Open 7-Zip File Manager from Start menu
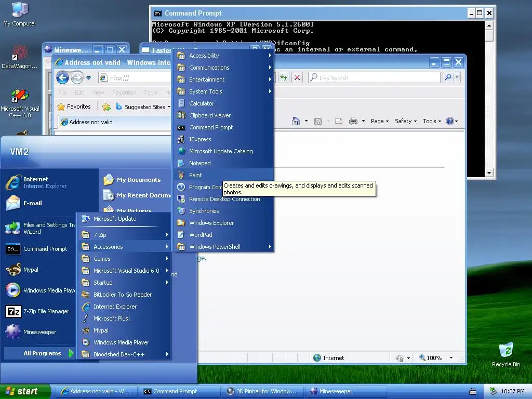532x399 pixels. (x=40, y=311)
